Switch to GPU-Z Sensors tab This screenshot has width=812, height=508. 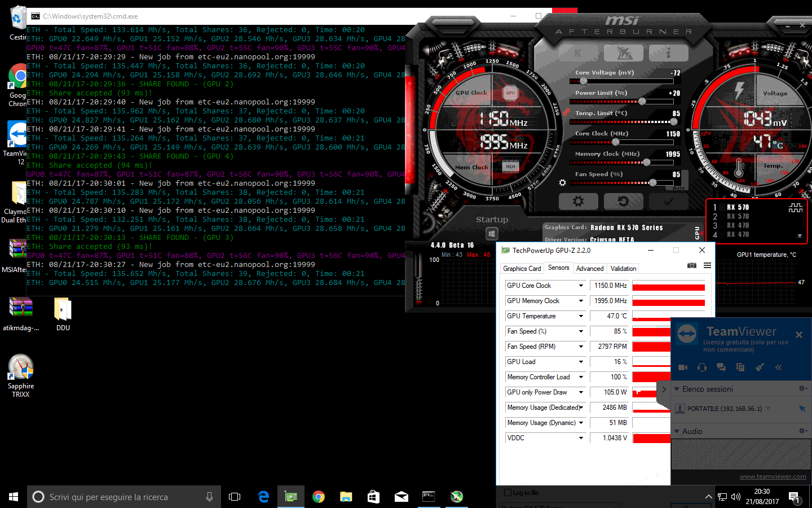pos(559,268)
